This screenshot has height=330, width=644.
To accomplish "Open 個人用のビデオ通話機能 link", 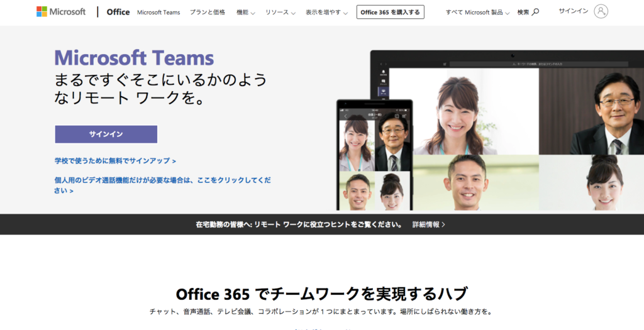I will click(163, 185).
